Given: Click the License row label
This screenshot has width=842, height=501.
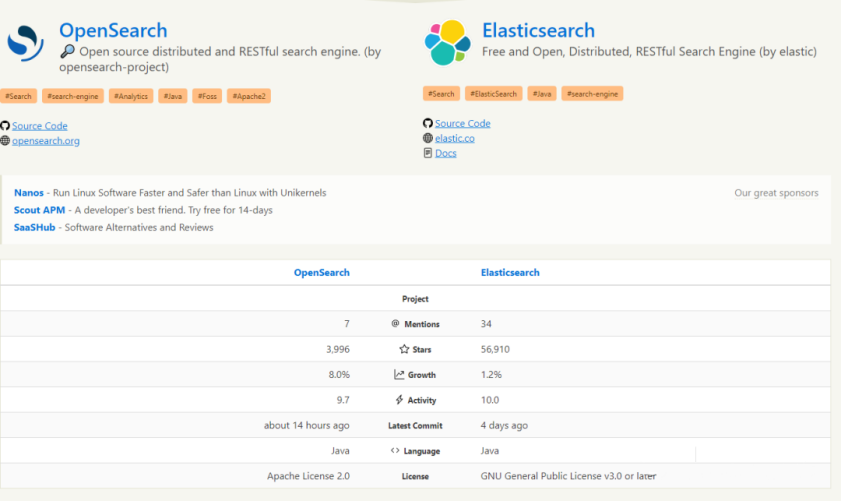Looking at the screenshot, I should [x=415, y=476].
